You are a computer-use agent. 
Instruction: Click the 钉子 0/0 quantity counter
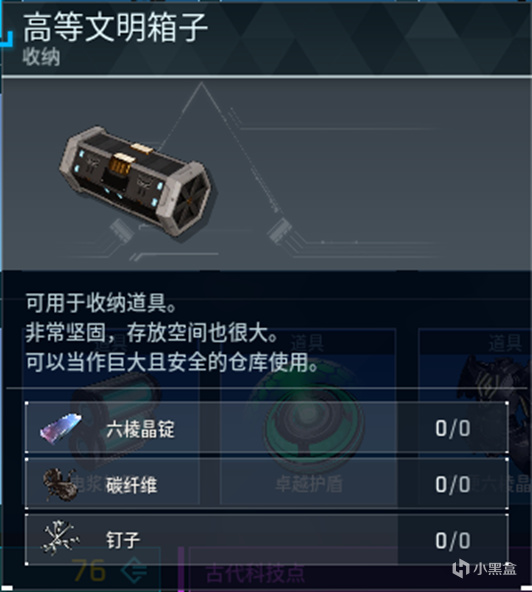[452, 541]
